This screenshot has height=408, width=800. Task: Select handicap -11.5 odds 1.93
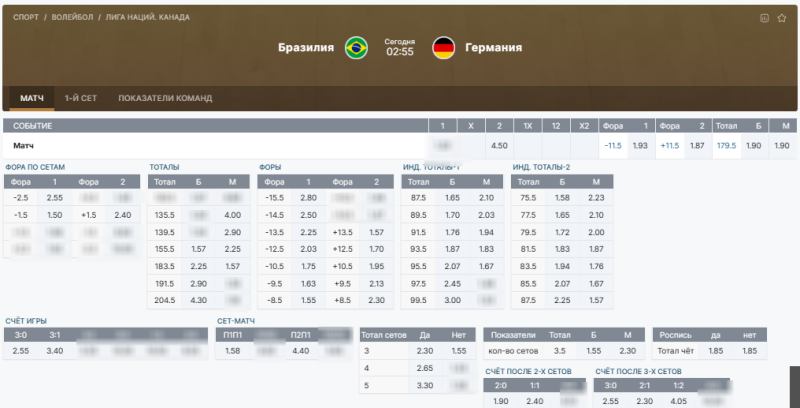[x=641, y=145]
